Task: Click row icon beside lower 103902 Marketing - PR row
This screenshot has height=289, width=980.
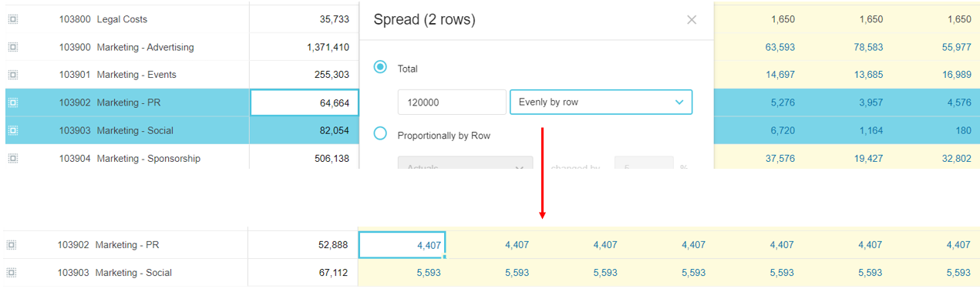Action: [11, 245]
